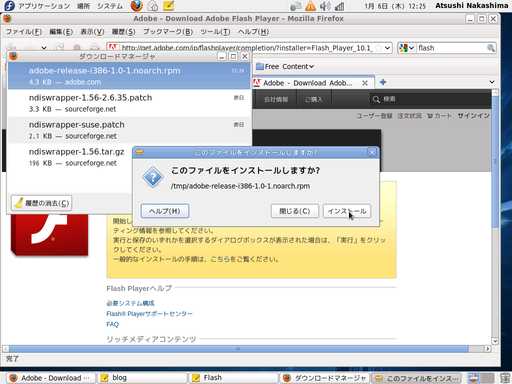Click the Install button in the dialog

coord(347,211)
